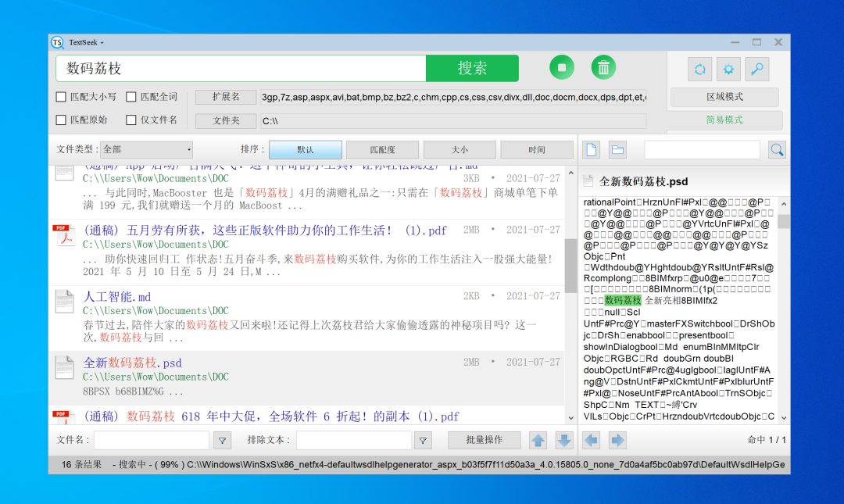Click the 8BPSX b68BIMZ%G snippet
This screenshot has width=844, height=504.
tap(133, 391)
